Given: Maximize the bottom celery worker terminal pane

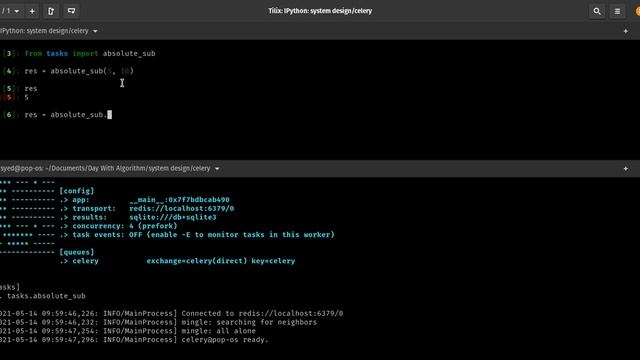Looking at the screenshot, I should click(x=625, y=169).
